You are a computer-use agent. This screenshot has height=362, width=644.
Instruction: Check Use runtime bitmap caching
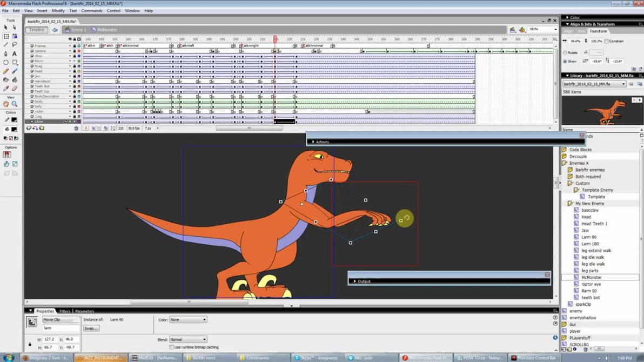(x=172, y=347)
